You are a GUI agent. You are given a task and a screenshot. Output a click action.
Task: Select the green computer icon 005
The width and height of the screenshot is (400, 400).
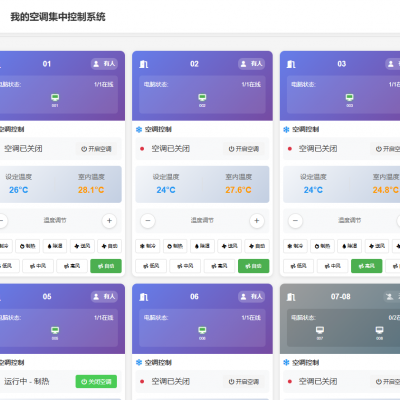pos(55,330)
